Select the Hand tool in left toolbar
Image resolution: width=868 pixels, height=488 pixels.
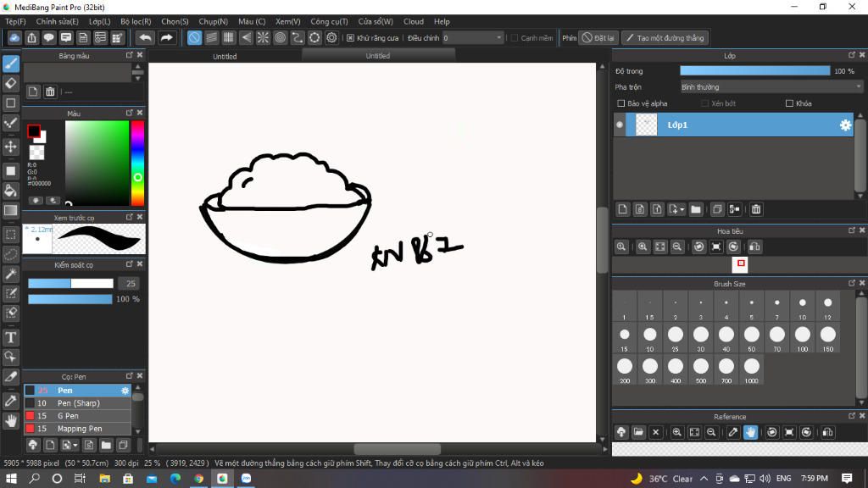point(10,421)
